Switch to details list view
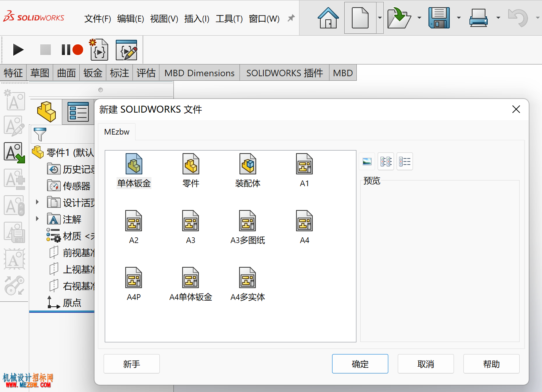The height and width of the screenshot is (392, 542). [x=405, y=162]
